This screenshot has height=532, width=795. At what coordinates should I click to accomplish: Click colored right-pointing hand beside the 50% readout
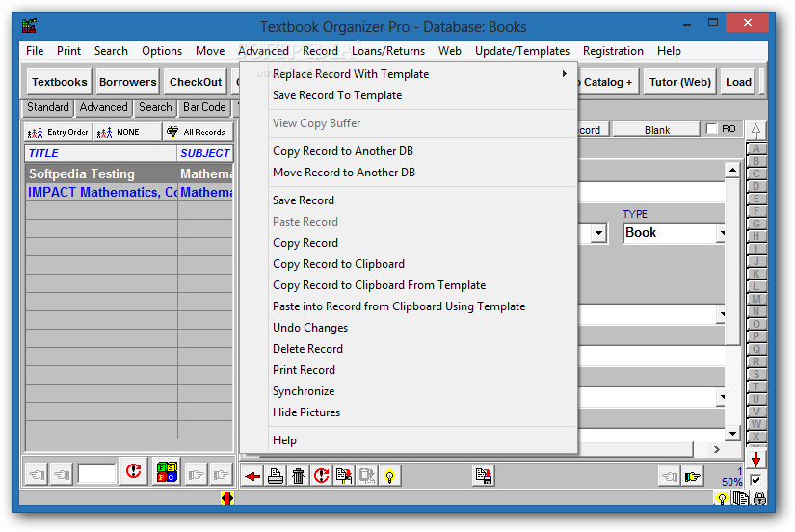point(692,476)
